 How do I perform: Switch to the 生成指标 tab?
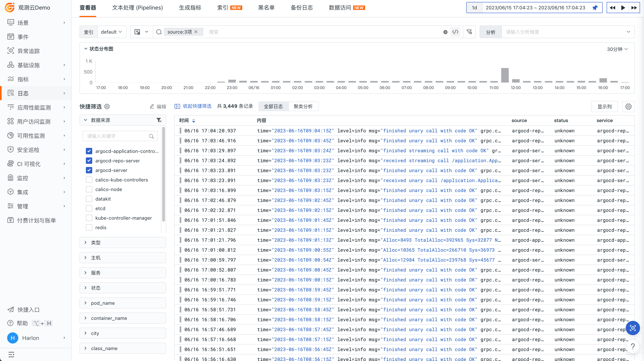coord(190,8)
